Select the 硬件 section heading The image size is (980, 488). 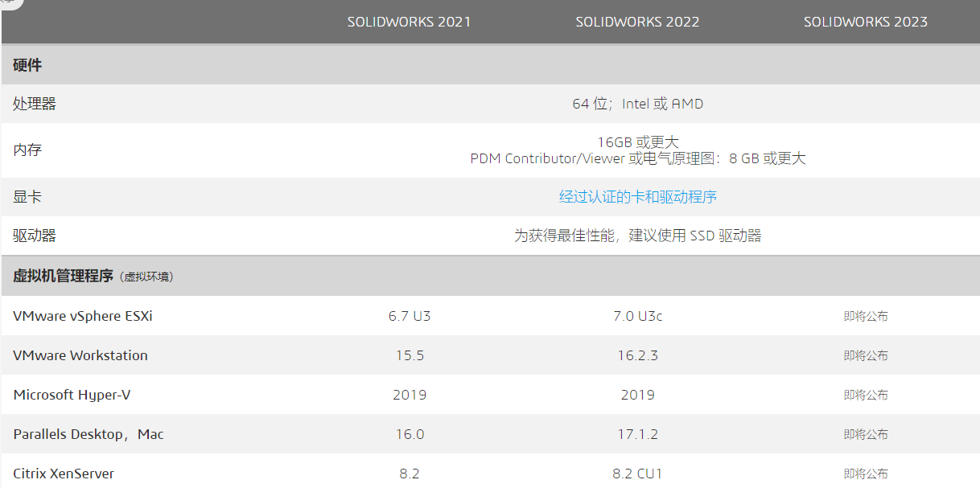pyautogui.click(x=27, y=65)
